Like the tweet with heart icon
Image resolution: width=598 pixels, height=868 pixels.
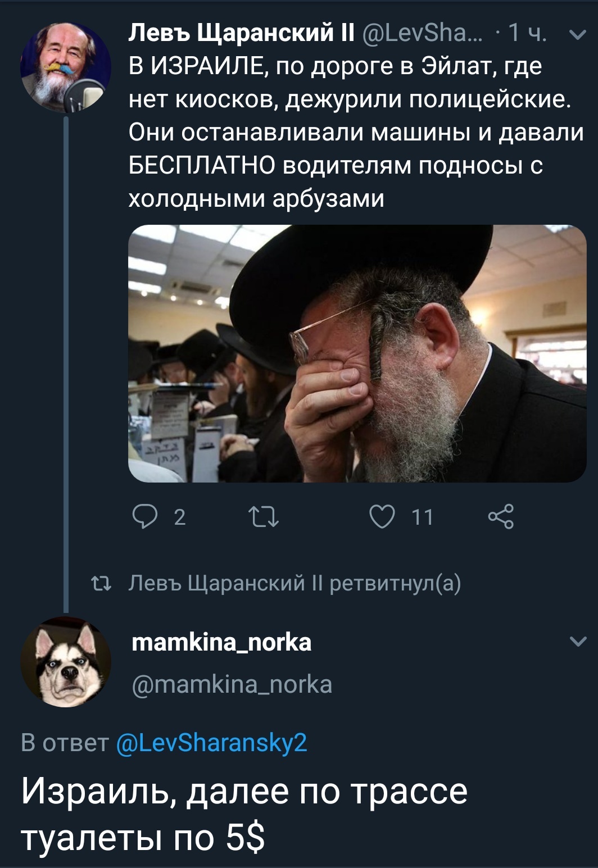pyautogui.click(x=382, y=516)
